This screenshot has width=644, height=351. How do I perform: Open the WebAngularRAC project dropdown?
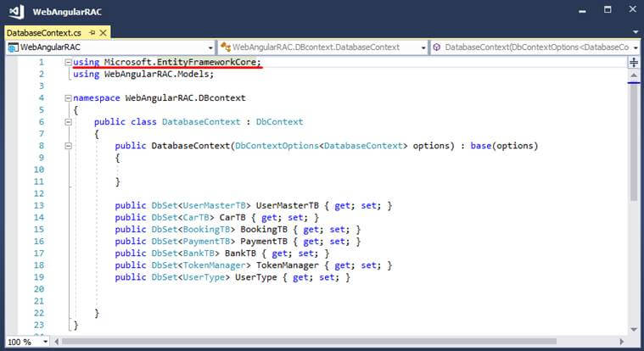pos(210,47)
